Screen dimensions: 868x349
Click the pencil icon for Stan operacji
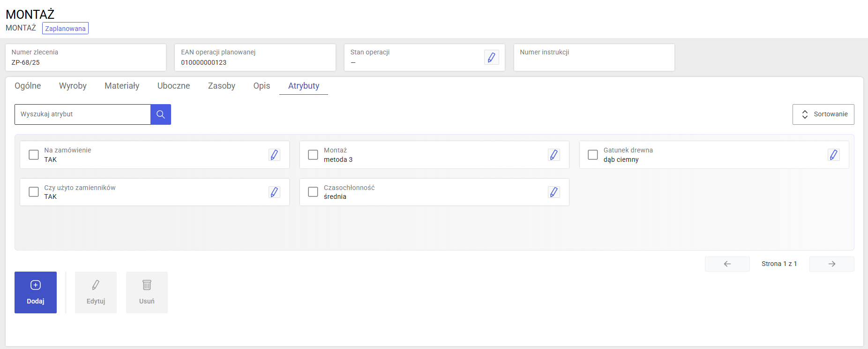(491, 57)
